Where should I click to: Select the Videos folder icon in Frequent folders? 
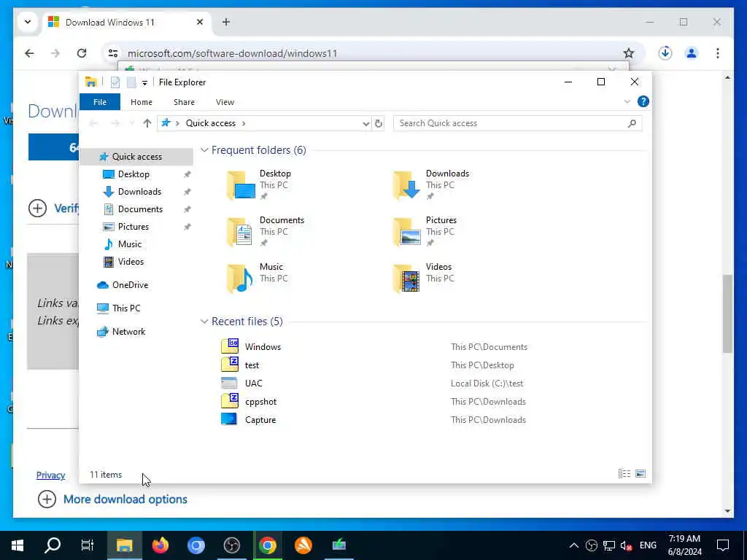click(x=406, y=279)
